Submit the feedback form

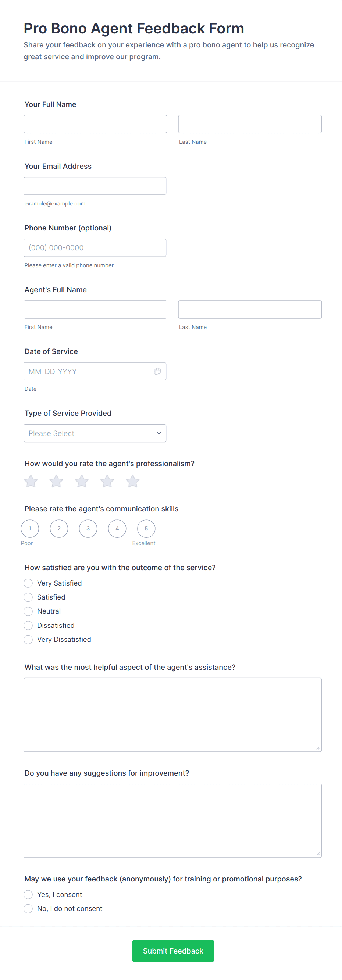173,951
